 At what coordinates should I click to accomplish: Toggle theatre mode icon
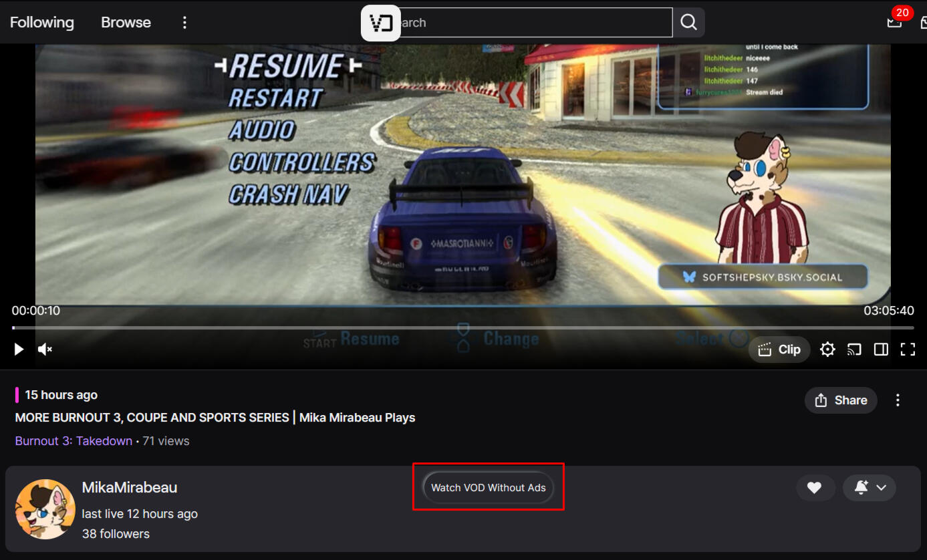click(881, 349)
